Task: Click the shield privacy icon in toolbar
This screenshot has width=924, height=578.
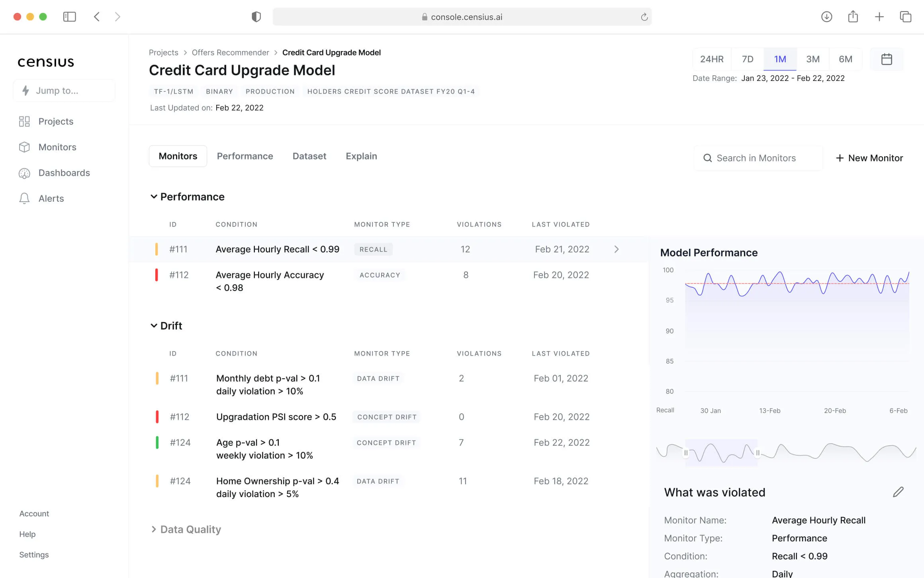Action: (256, 16)
